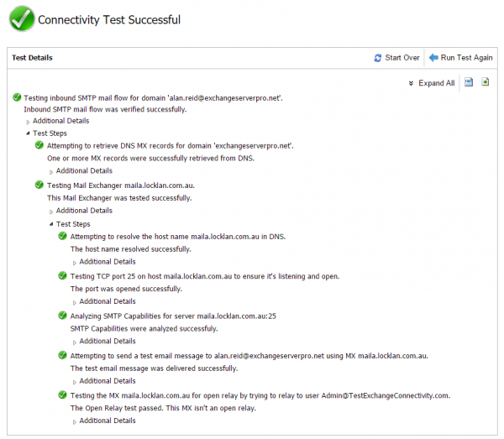
Task: Click green check beside DNS MX records step
Action: click(39, 146)
